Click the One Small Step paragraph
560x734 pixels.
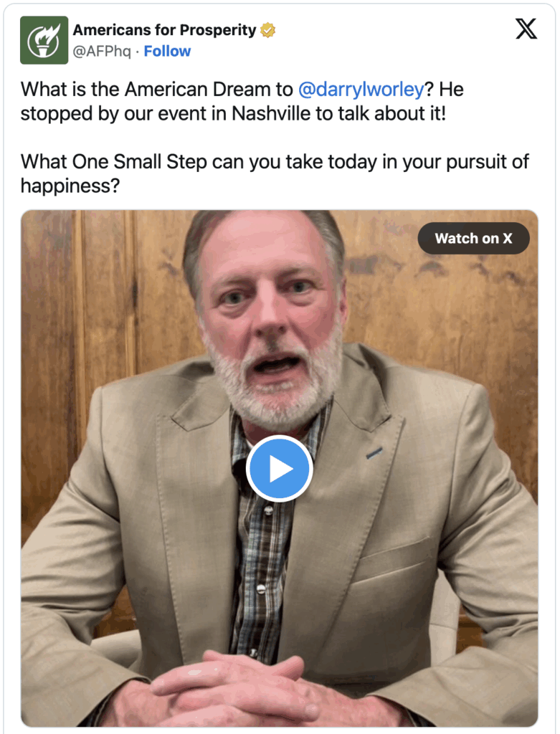point(275,173)
